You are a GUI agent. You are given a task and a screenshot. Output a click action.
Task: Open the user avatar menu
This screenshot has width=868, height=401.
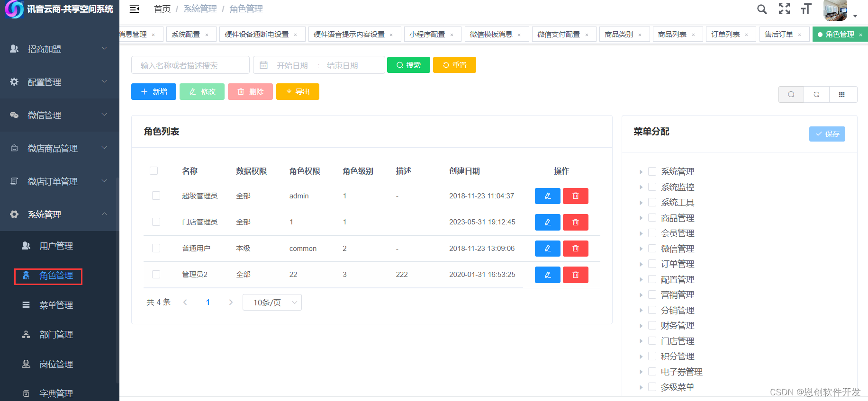pyautogui.click(x=840, y=10)
